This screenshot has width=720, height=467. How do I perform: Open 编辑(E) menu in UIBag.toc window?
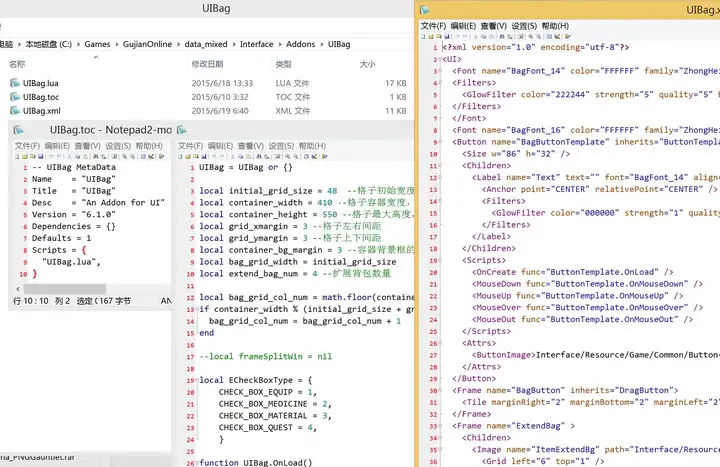[57, 146]
